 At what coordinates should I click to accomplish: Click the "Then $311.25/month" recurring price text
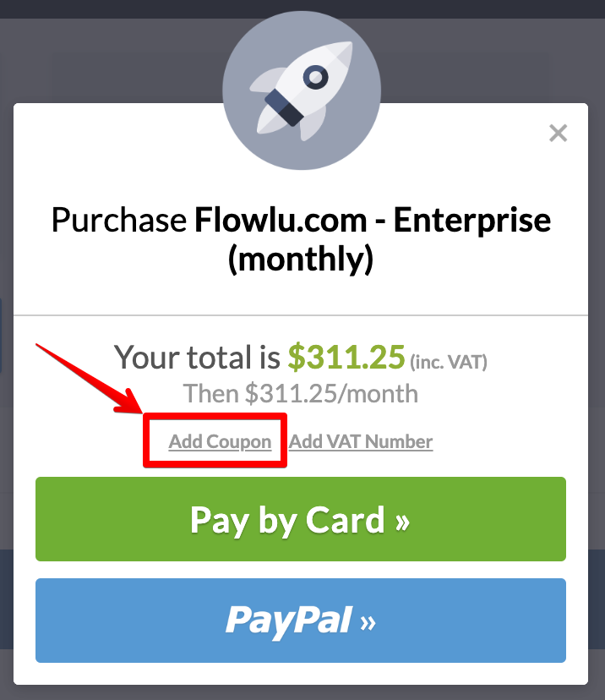tap(301, 394)
